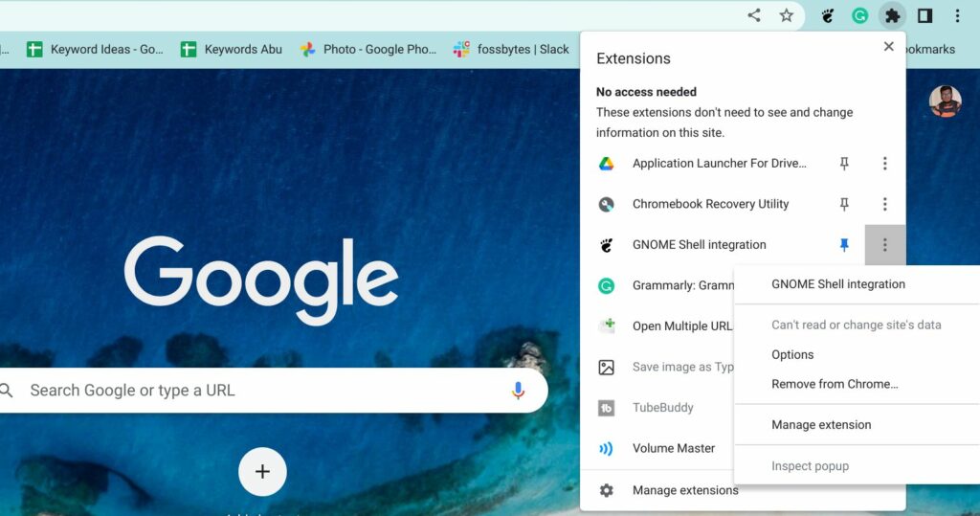The image size is (980, 516).
Task: Click the Google Drive icon for Application Launcher
Action: (x=606, y=164)
